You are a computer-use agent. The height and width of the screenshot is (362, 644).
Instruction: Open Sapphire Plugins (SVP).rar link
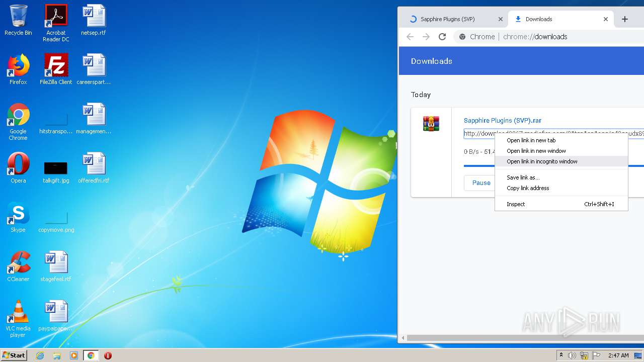(x=502, y=121)
